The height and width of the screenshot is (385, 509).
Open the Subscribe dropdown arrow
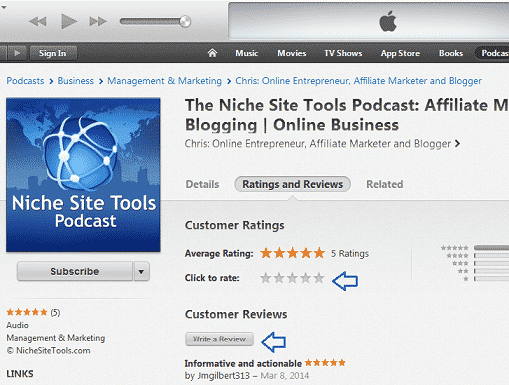141,271
